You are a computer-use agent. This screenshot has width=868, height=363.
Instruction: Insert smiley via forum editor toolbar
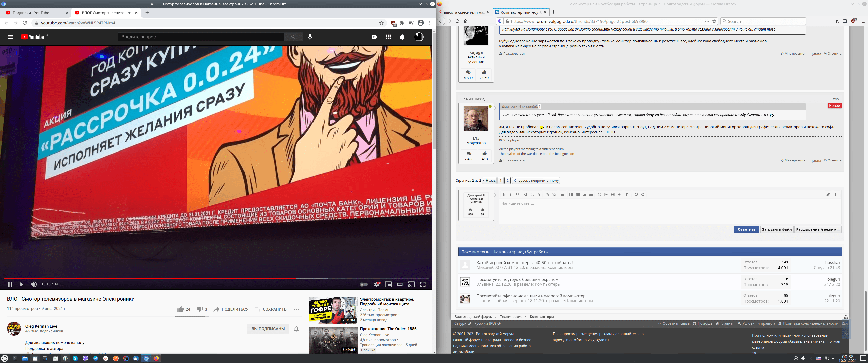pos(599,194)
